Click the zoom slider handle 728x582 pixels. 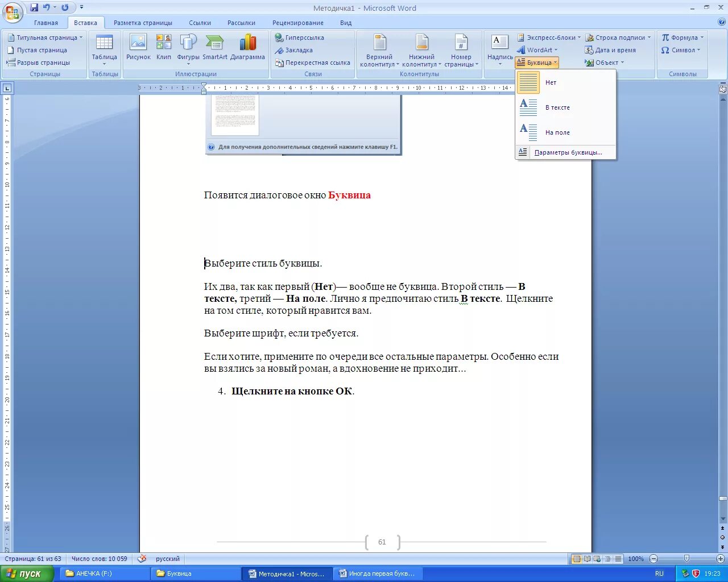686,559
